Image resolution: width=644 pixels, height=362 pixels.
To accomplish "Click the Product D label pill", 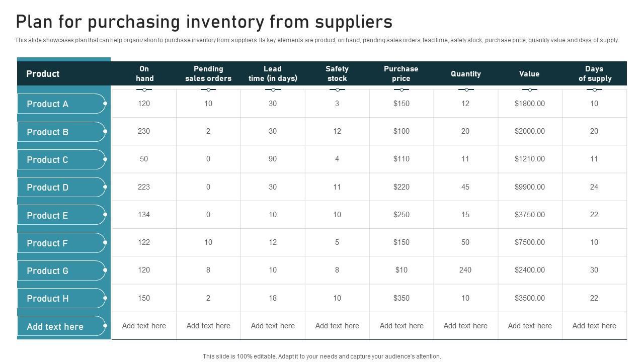I will pos(47,188).
